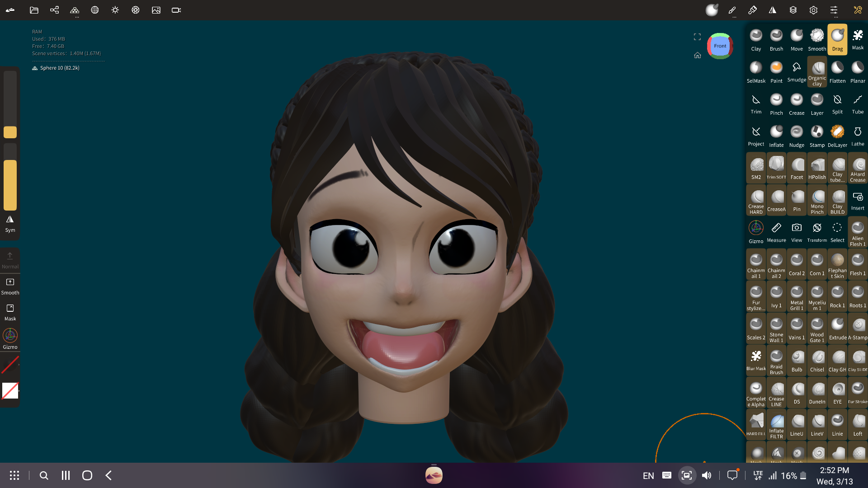
Task: Open the lighting menu
Action: click(115, 10)
